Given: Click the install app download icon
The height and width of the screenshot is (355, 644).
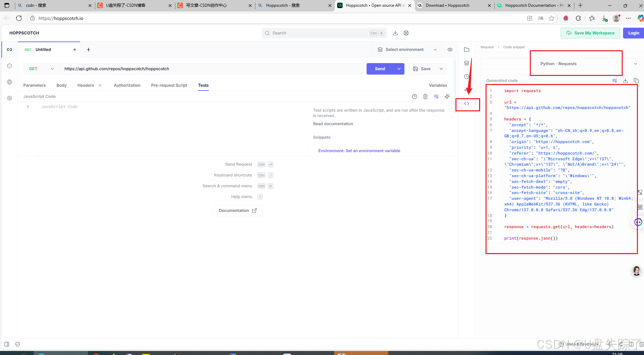Looking at the screenshot, I should pos(395,33).
